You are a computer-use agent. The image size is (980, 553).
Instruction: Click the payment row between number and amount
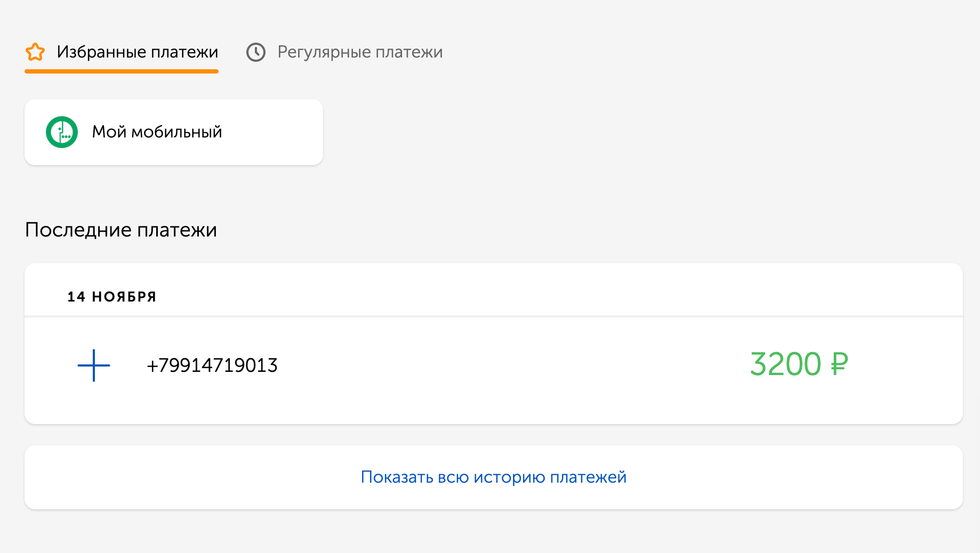click(507, 365)
